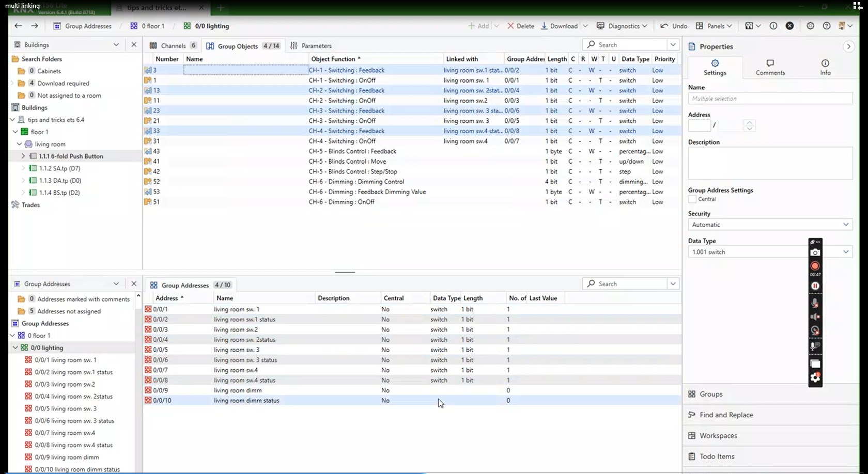
Task: Open the Comments tab in Properties
Action: pos(770,67)
